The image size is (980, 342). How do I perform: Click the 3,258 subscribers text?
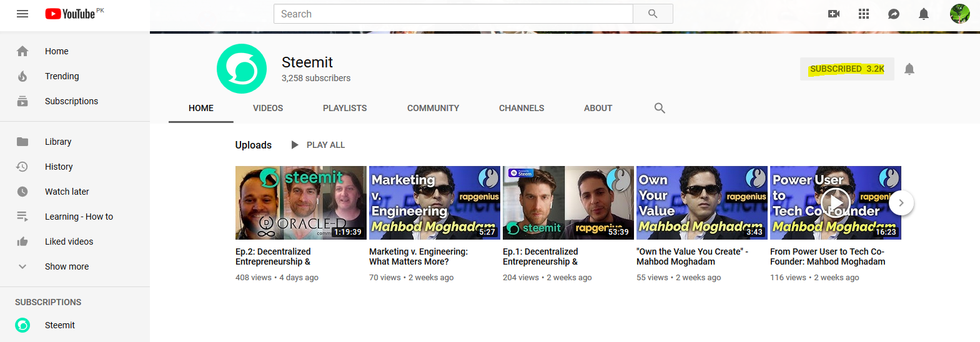pyautogui.click(x=316, y=78)
